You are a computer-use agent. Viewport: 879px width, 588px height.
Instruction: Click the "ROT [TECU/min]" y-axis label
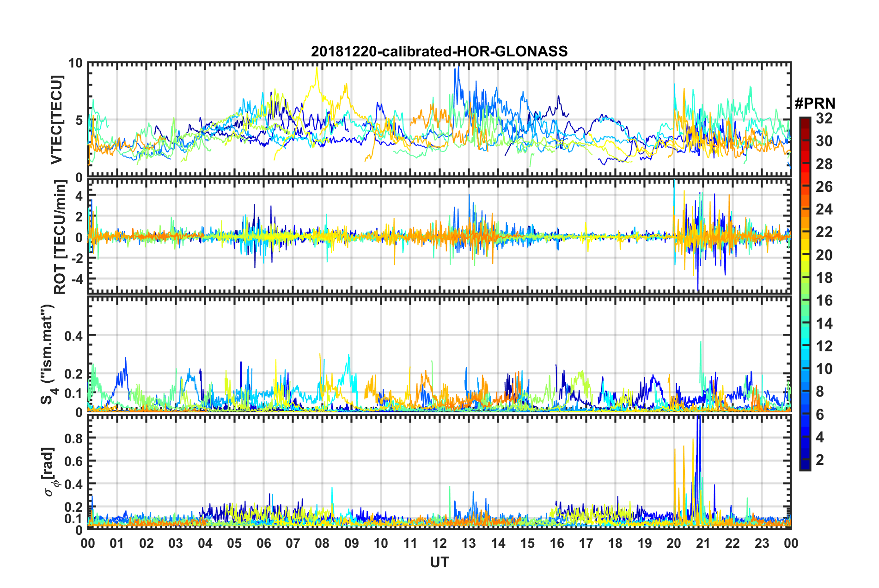pos(60,237)
